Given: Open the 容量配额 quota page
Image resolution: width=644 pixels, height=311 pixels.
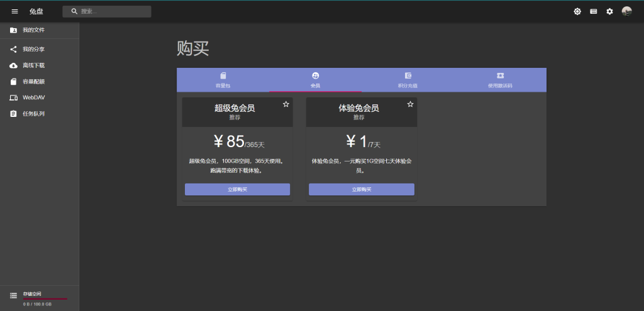Looking at the screenshot, I should coord(34,82).
